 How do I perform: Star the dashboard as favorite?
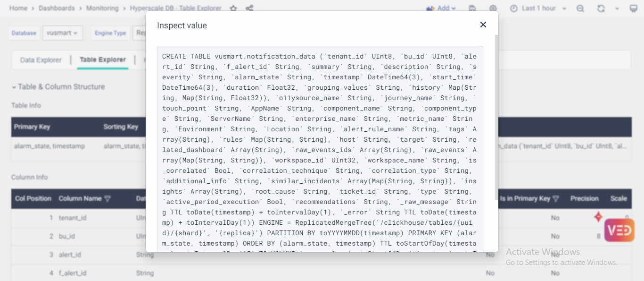233,9
